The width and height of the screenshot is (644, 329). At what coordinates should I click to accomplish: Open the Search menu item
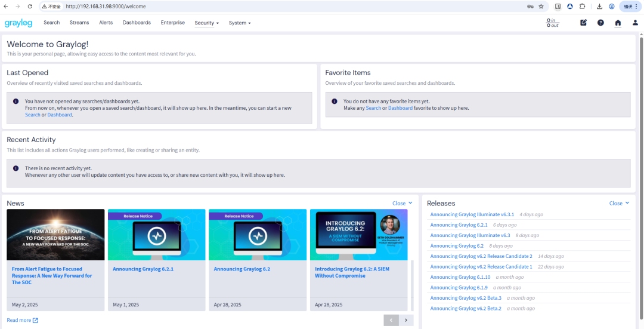coord(52,23)
